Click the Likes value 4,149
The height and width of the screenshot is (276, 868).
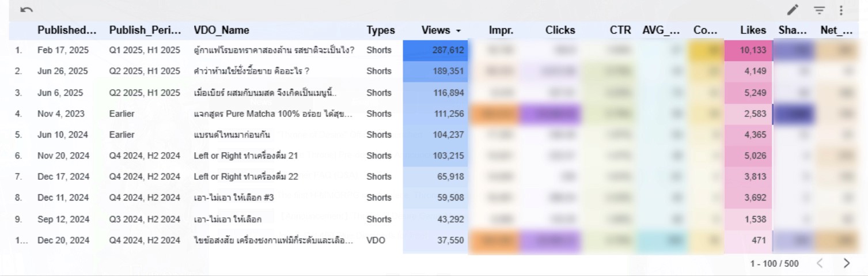pos(755,71)
